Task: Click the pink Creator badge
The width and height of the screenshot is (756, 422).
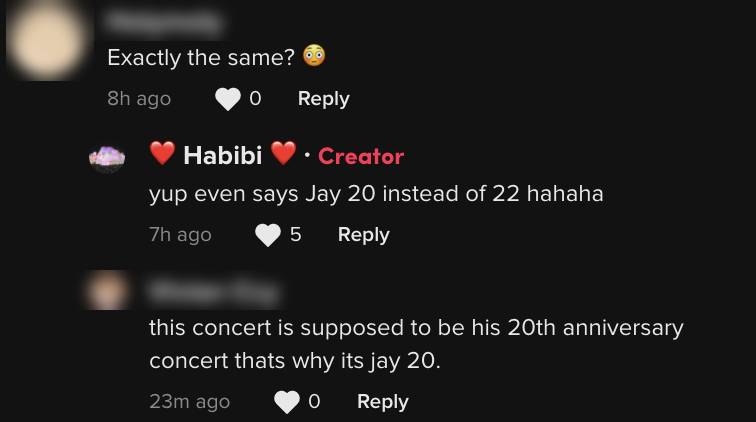Action: (360, 156)
